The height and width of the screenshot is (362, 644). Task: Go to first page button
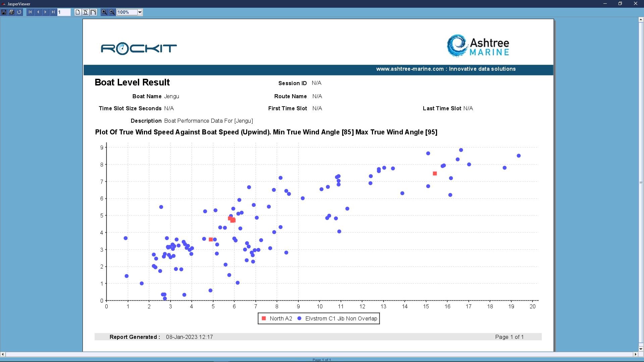(30, 12)
